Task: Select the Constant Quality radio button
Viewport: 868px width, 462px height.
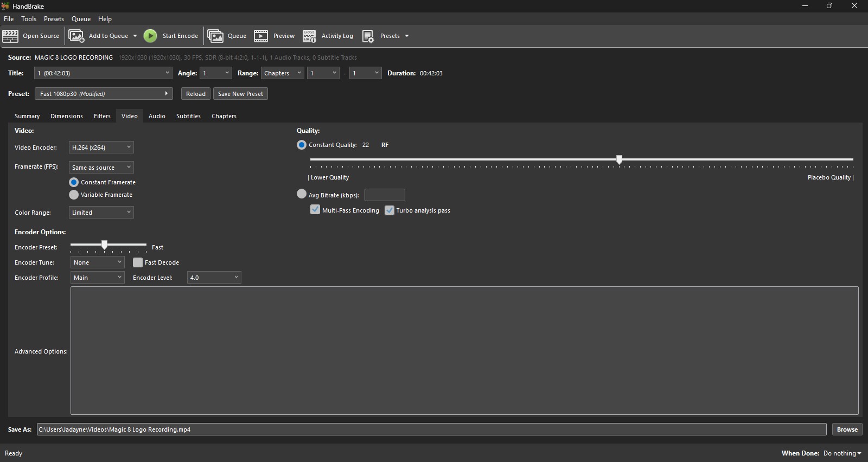Action: click(302, 145)
